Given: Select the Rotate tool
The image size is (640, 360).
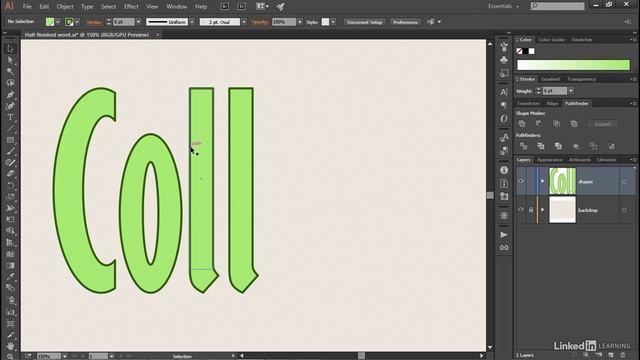Looking at the screenshot, I should [x=10, y=186].
